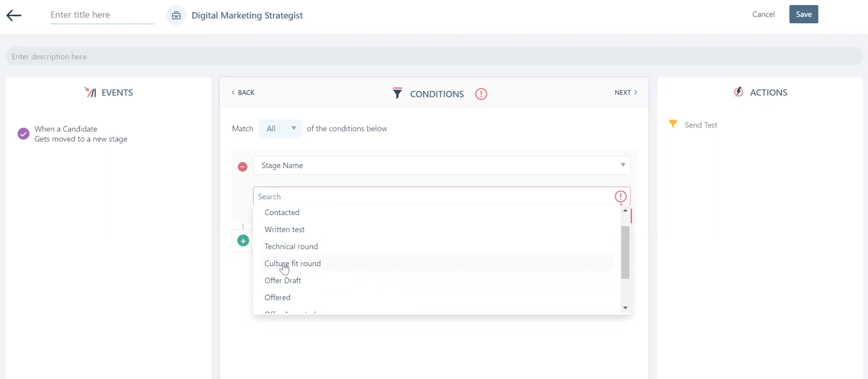
Task: Click the Conditions warning alert icon
Action: pos(481,94)
